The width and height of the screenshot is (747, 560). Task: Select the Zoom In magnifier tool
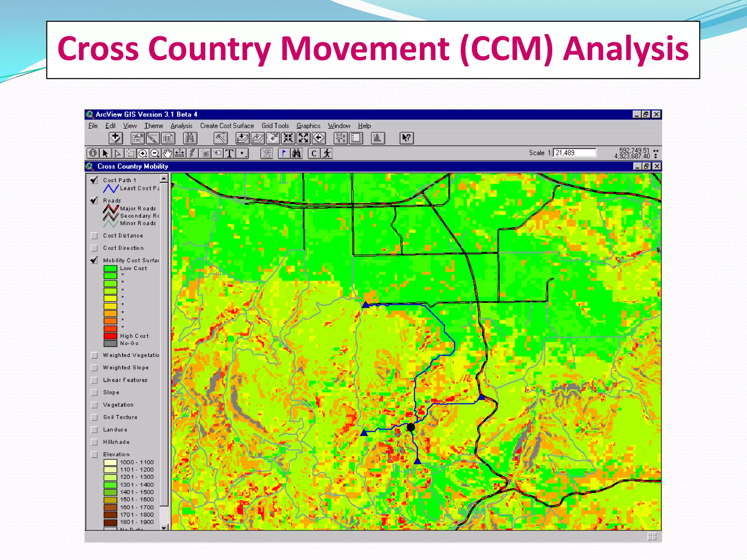(x=143, y=153)
